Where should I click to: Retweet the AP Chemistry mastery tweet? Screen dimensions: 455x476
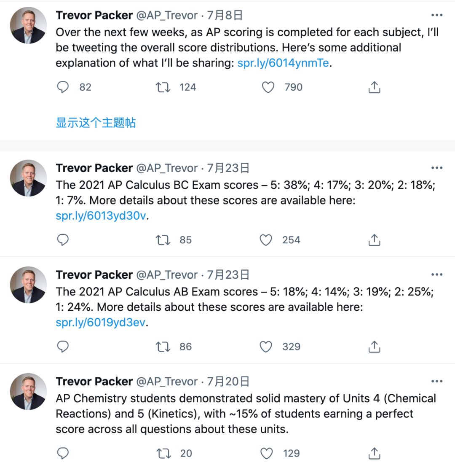click(163, 453)
